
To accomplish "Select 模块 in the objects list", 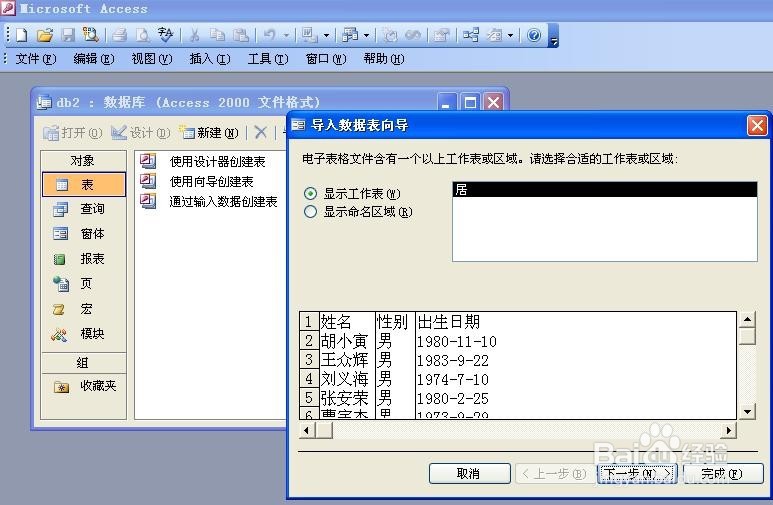I will tap(84, 334).
